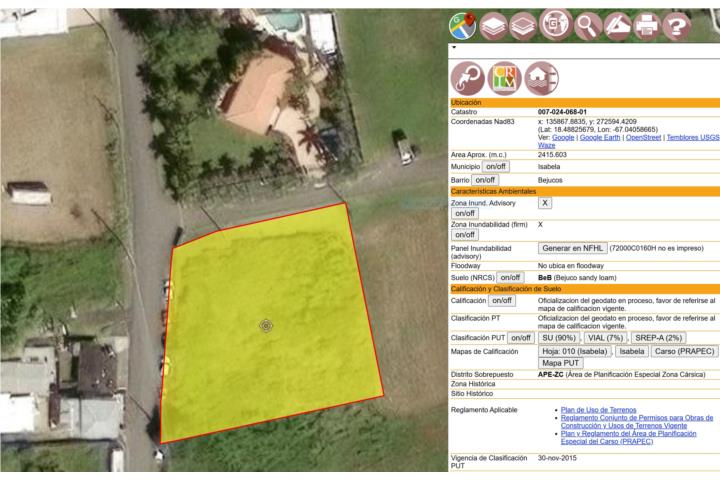Toggle the Barrio layer on/off

coord(485,180)
